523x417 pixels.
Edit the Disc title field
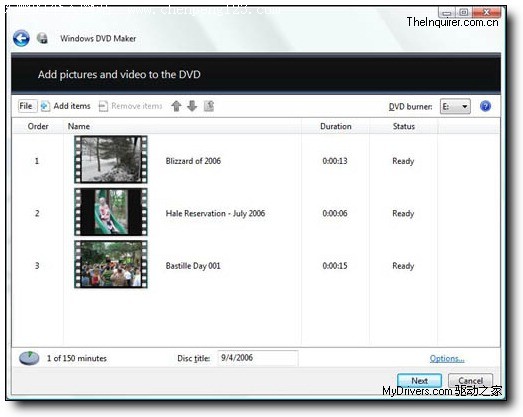257,358
